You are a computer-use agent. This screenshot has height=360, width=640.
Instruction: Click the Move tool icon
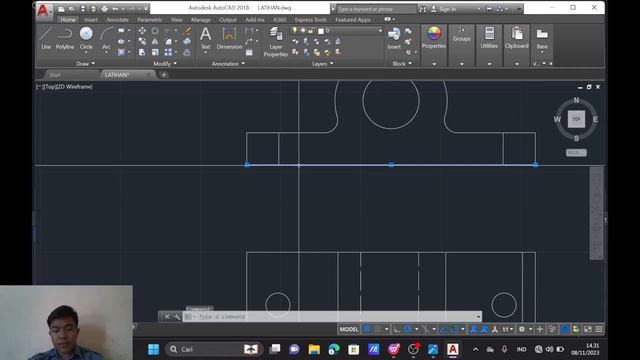[142, 31]
